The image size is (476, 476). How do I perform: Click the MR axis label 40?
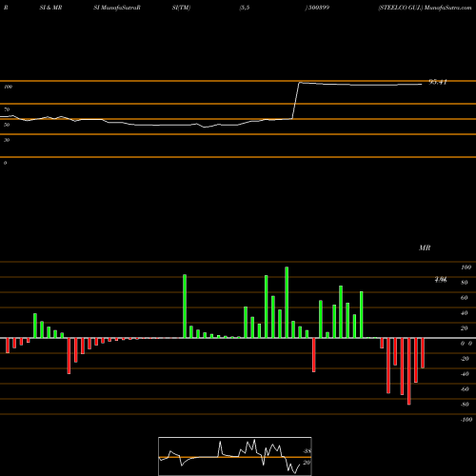click(x=465, y=313)
